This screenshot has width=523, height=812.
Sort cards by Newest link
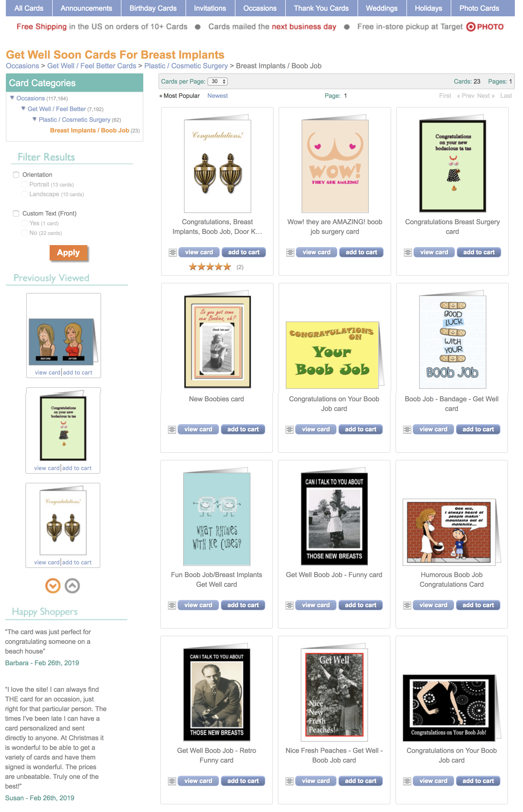(x=217, y=96)
